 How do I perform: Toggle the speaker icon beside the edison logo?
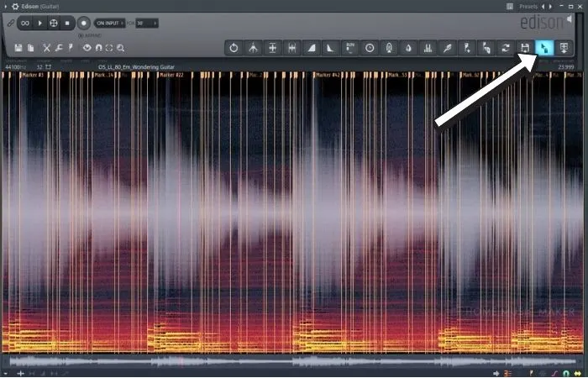570,18
